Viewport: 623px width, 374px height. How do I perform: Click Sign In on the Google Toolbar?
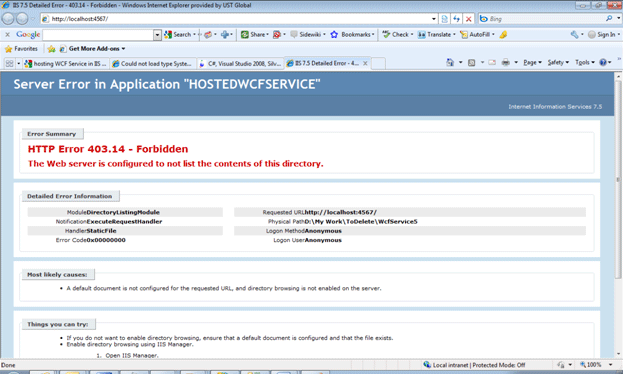click(x=602, y=35)
